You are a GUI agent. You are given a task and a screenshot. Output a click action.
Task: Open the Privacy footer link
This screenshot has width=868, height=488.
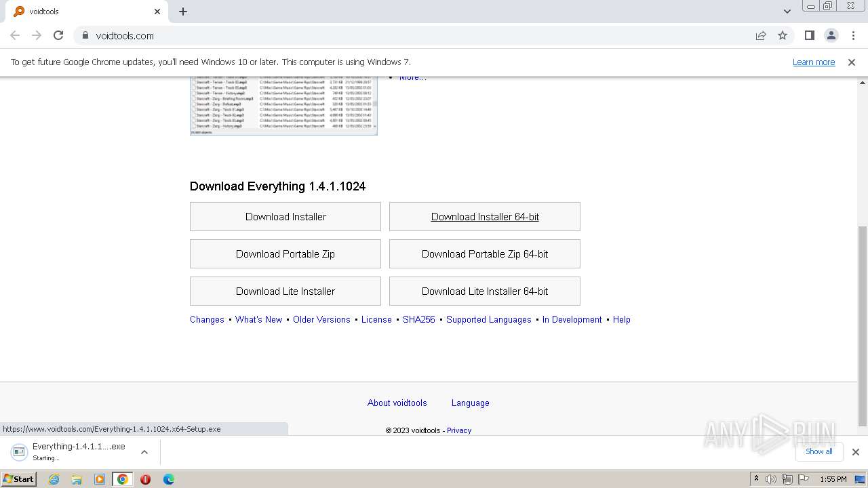click(x=459, y=430)
